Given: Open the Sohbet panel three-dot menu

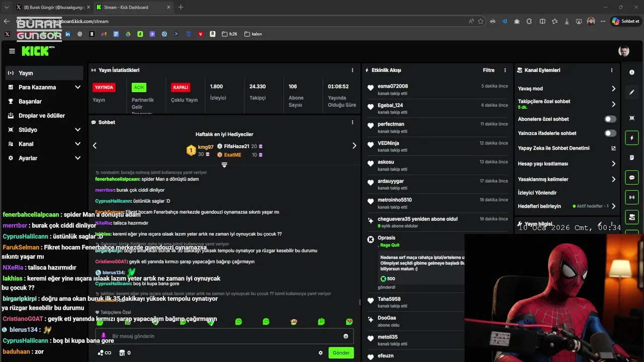Looking at the screenshot, I should pyautogui.click(x=352, y=122).
